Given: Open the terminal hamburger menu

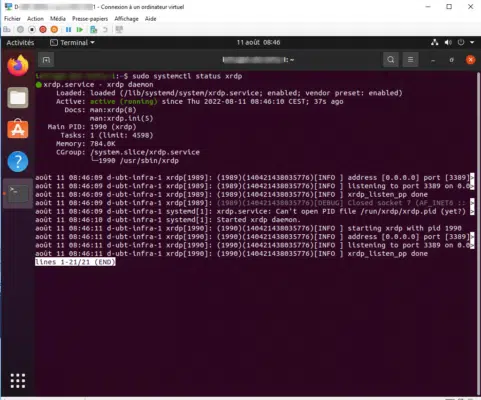Looking at the screenshot, I should pos(410,60).
